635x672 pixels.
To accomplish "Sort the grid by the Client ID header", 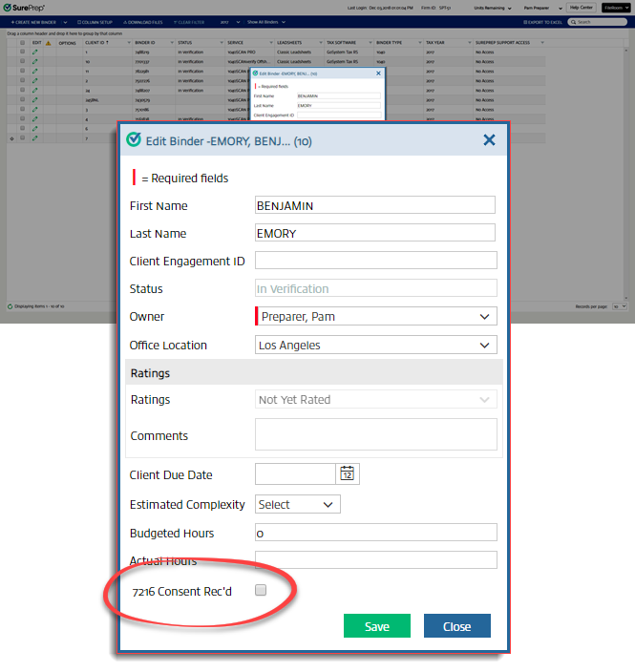I will [96, 43].
